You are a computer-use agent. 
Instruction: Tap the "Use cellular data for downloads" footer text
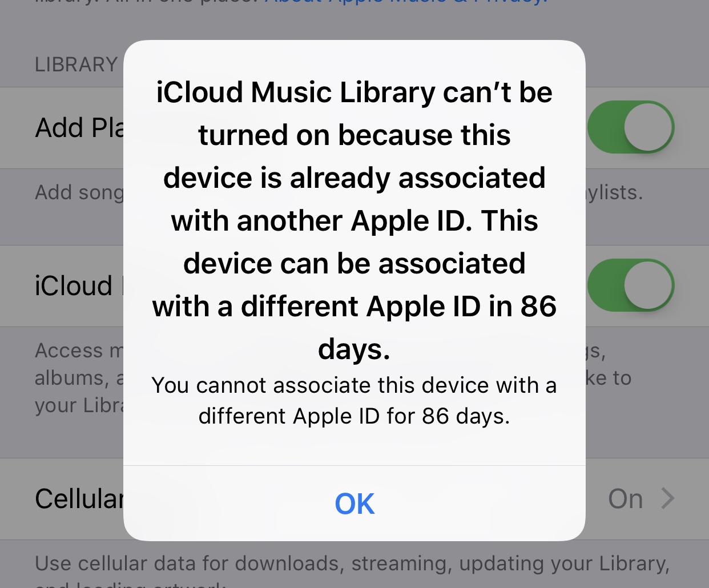352,563
